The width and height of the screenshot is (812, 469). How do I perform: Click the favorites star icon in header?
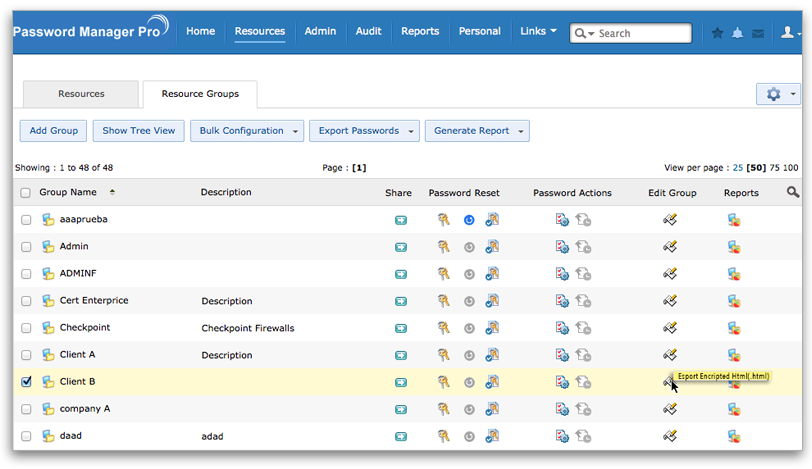pos(717,33)
